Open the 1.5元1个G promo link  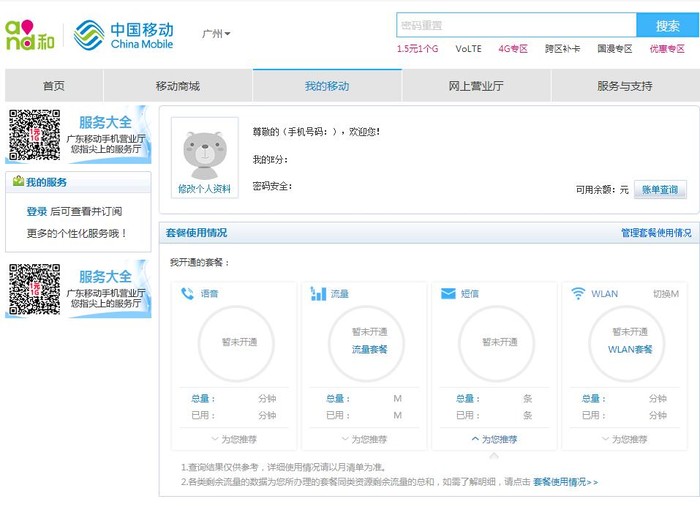click(x=417, y=49)
